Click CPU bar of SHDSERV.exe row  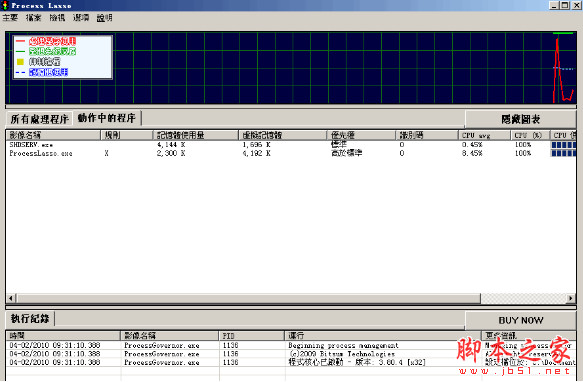[x=563, y=145]
